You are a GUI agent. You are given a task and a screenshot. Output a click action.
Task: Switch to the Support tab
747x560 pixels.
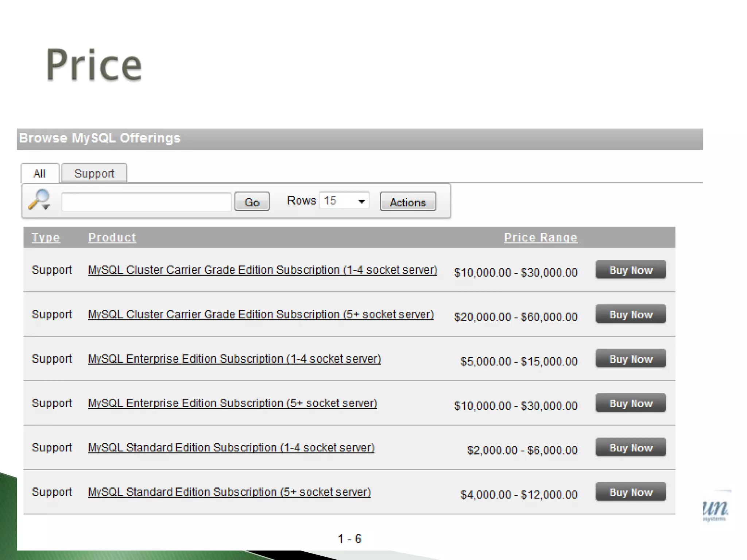[94, 174]
